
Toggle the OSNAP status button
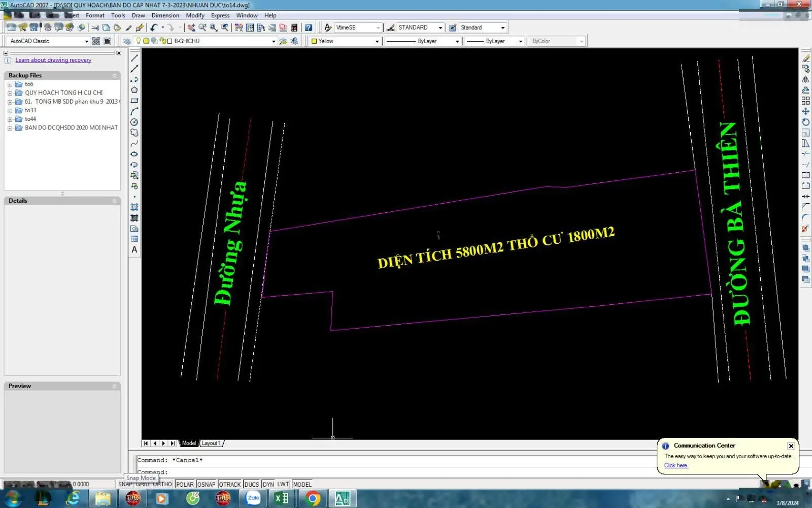(x=206, y=484)
